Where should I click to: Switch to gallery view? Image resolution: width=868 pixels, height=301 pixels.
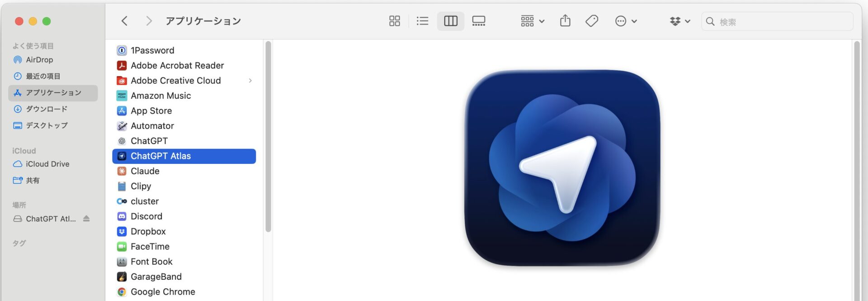tap(478, 21)
